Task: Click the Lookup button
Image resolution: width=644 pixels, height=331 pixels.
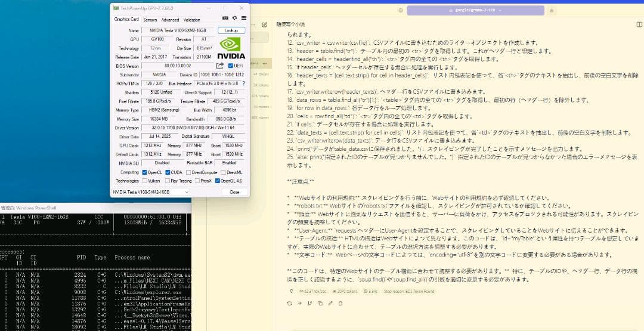Action: [x=231, y=30]
